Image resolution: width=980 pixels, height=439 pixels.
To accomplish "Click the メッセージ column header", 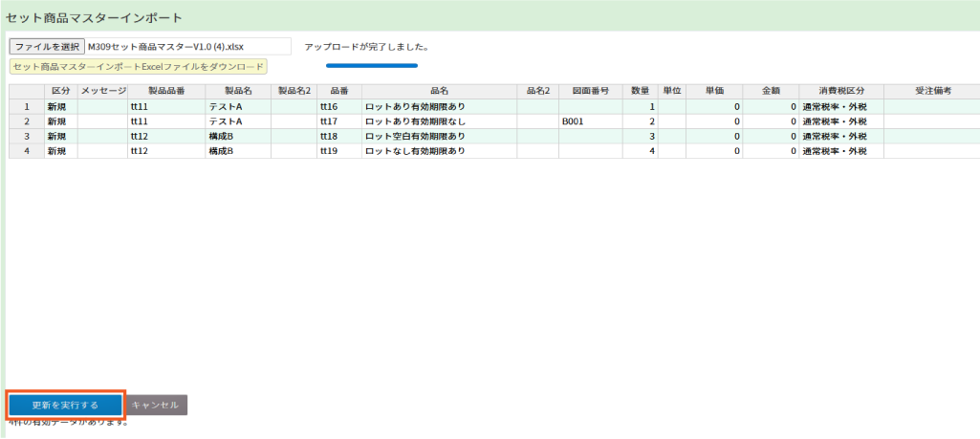I will coord(103,91).
